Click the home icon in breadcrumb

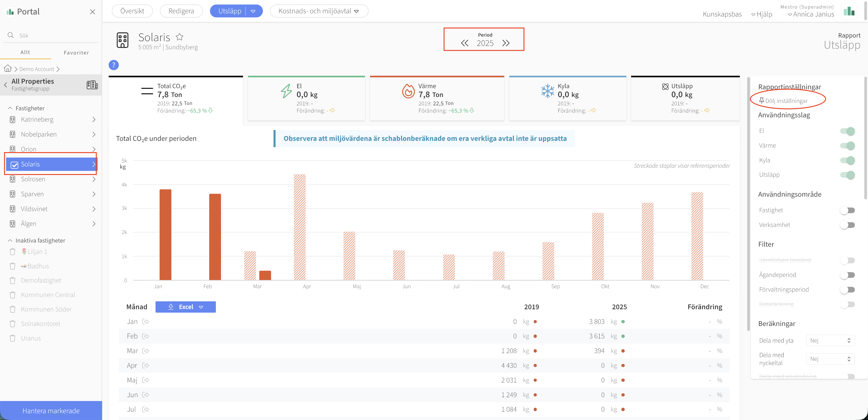coord(8,68)
